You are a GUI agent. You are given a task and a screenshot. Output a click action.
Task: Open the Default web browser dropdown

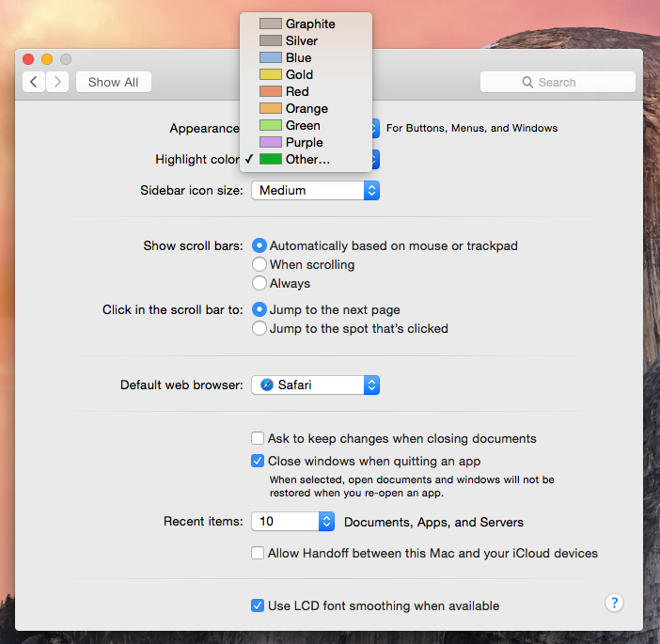coord(315,385)
